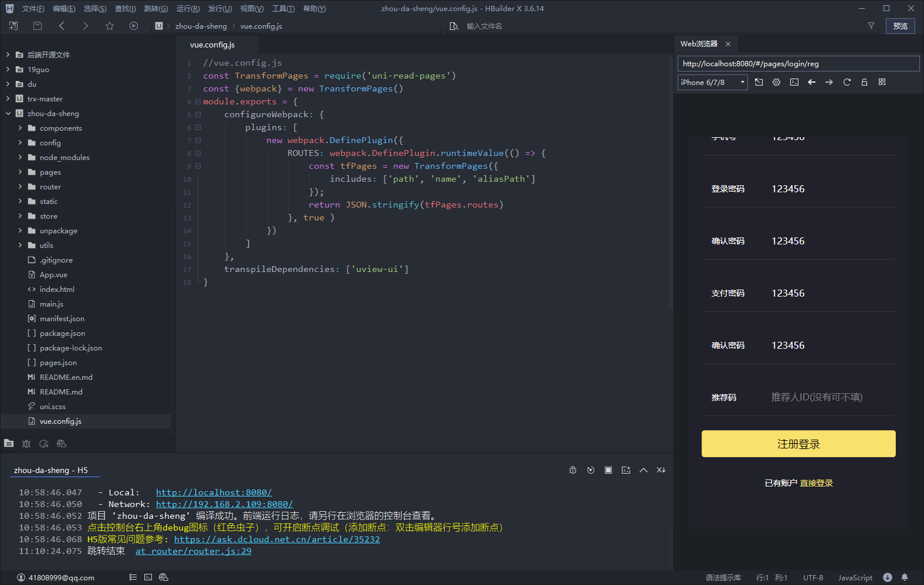Screen dimensions: 924x585
Task: Open the 发行(U) menu
Action: [x=220, y=9]
